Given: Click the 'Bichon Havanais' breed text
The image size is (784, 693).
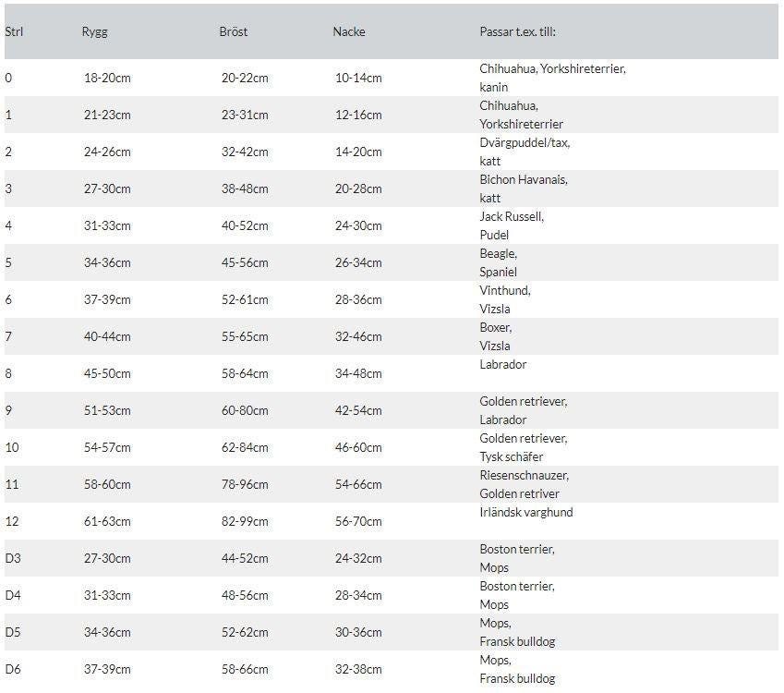Looking at the screenshot, I should (523, 179).
